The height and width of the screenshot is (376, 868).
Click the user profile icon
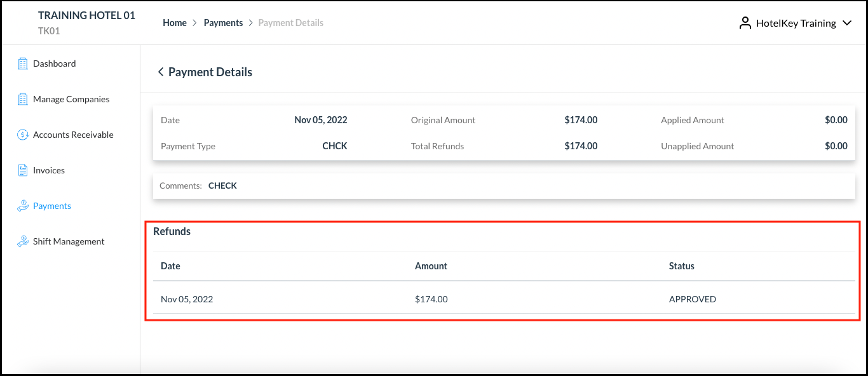point(745,23)
